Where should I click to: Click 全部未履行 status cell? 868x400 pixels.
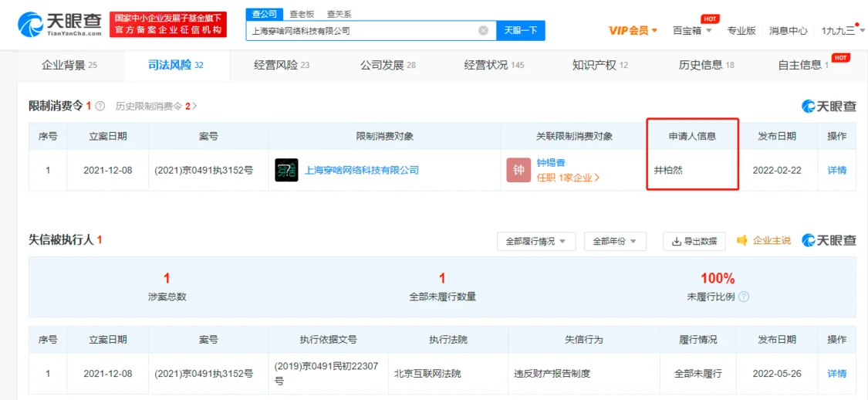pos(697,374)
